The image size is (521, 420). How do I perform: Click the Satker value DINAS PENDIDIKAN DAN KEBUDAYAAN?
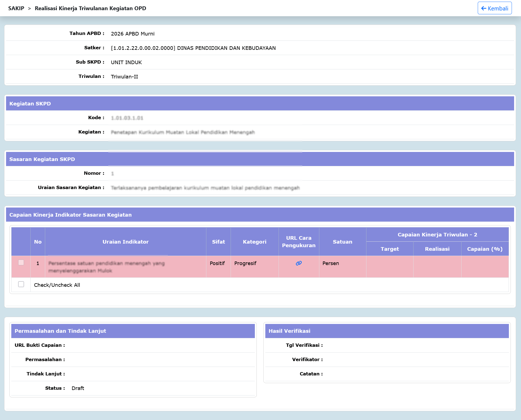coord(193,48)
